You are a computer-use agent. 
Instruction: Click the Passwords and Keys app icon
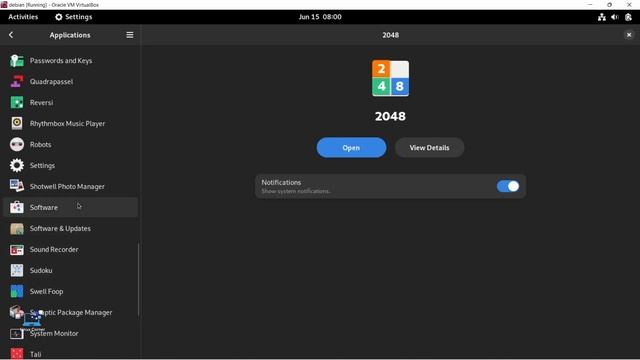[x=17, y=61]
